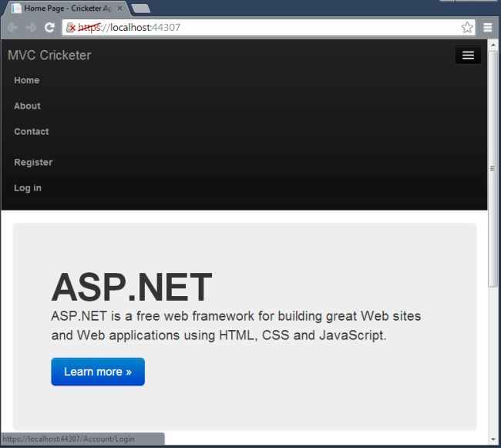Click the ASP.NET free web framework paragraph

236,325
